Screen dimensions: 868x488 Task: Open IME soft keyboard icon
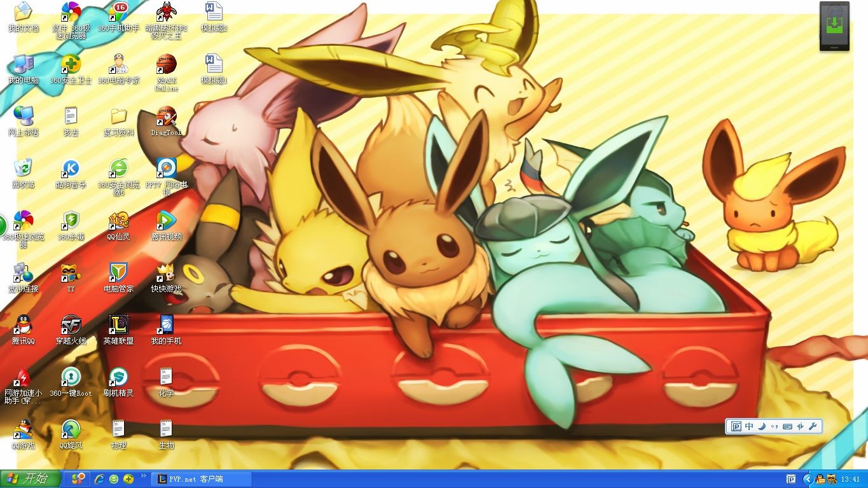[787, 426]
